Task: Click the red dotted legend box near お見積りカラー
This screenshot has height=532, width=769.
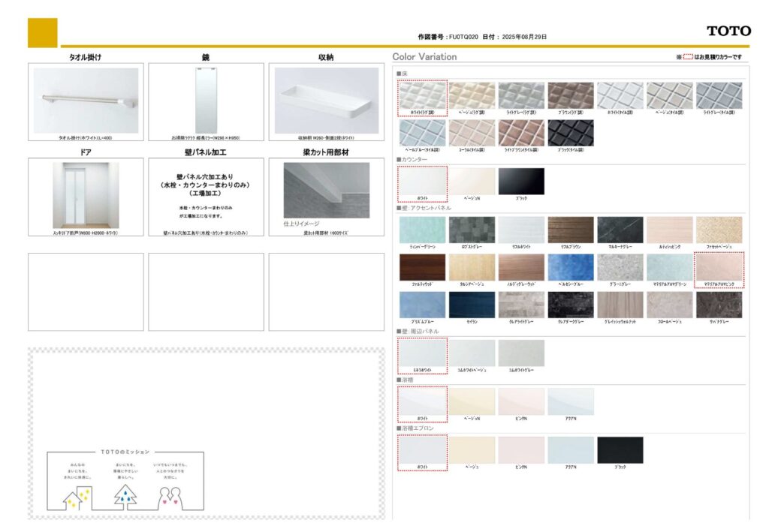Action: pos(687,57)
